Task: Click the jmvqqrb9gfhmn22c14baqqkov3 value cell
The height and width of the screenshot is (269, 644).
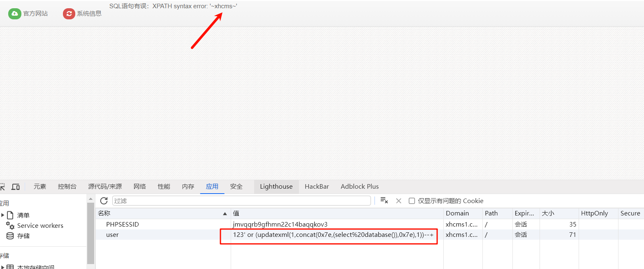Action: [x=337, y=225]
